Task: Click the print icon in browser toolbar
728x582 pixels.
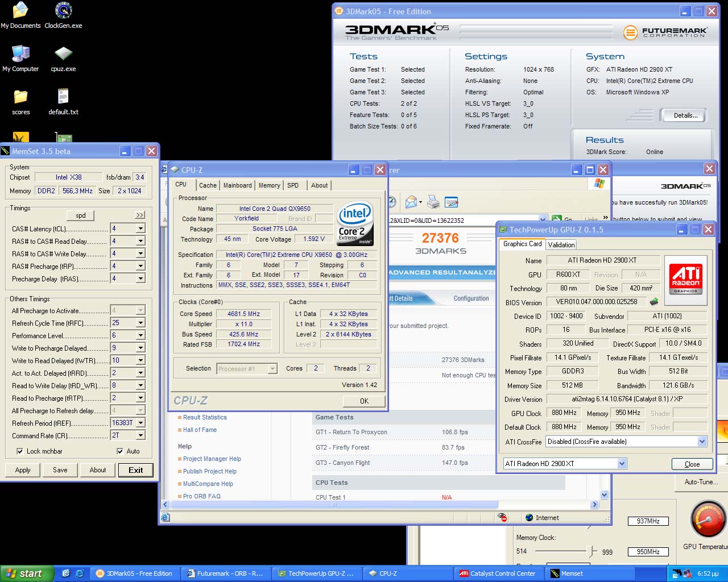Action: tap(433, 202)
